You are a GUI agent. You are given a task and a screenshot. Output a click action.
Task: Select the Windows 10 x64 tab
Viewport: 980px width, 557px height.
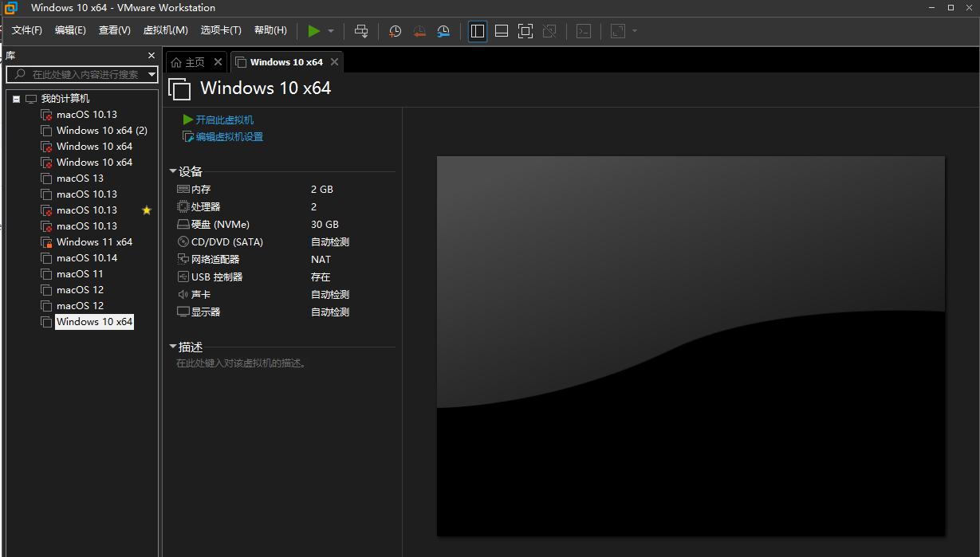tap(286, 62)
